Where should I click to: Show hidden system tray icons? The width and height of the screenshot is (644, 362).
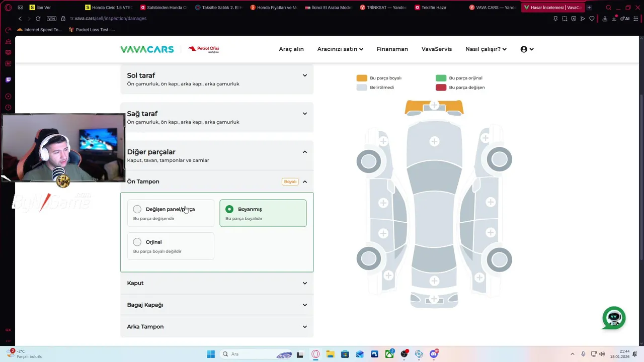(572, 354)
